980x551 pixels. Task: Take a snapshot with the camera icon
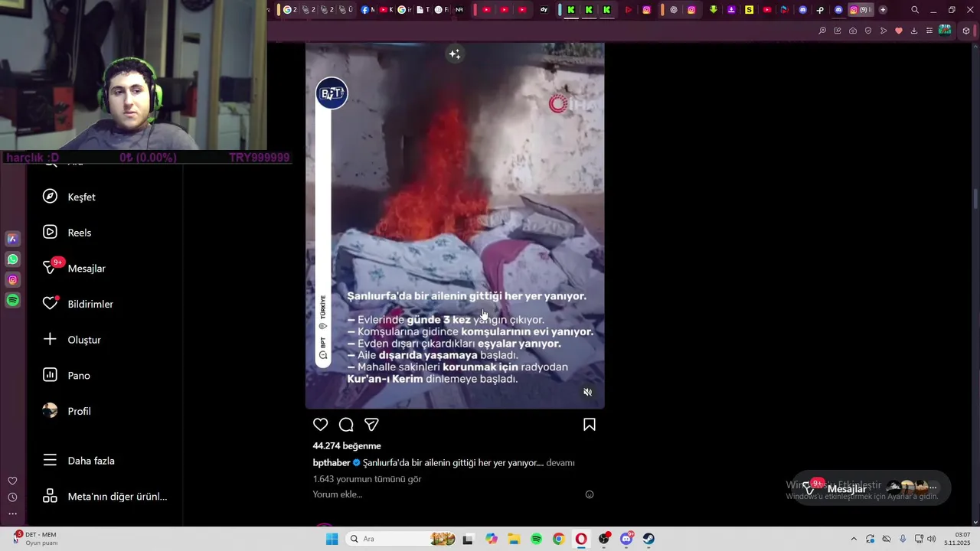(x=853, y=31)
